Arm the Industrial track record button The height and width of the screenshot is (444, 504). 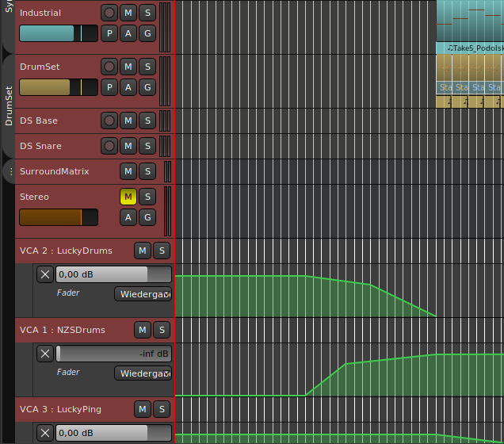pos(109,13)
